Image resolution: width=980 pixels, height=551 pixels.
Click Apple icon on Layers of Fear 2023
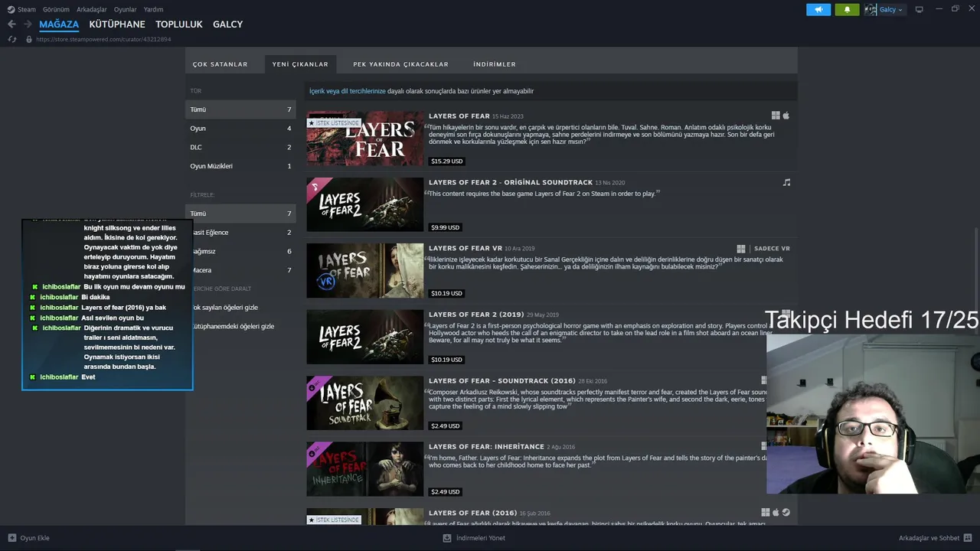786,116
